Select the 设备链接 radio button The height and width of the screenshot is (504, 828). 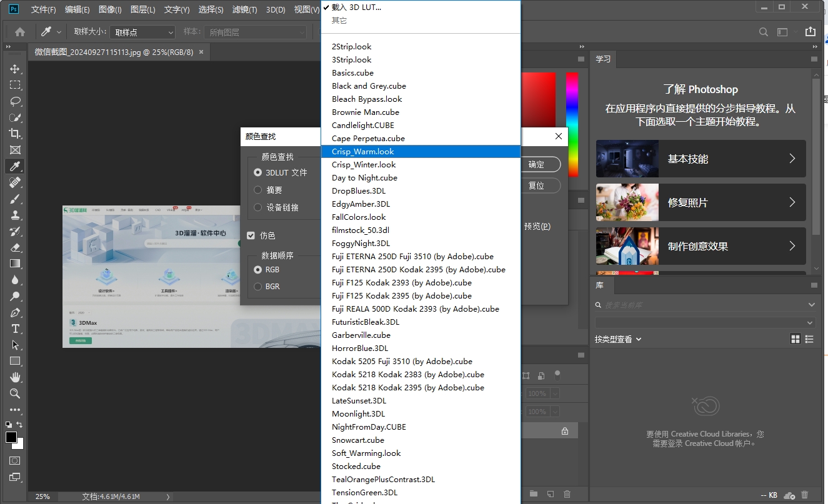258,207
